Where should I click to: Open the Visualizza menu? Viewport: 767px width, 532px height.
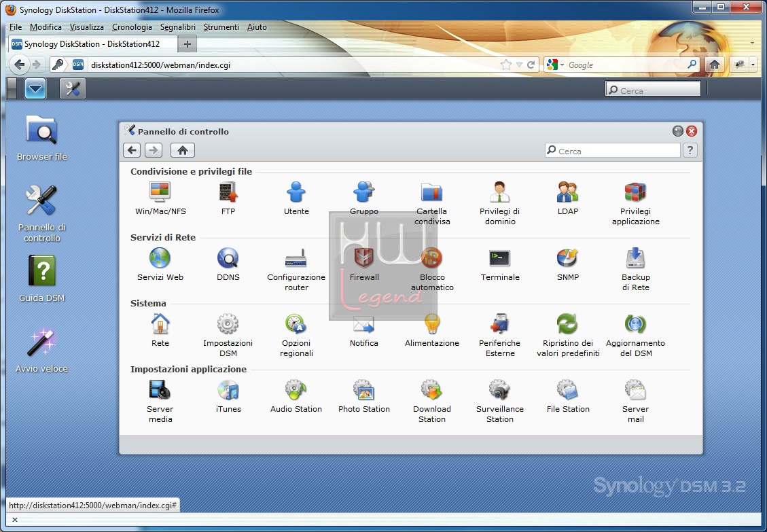tap(86, 27)
